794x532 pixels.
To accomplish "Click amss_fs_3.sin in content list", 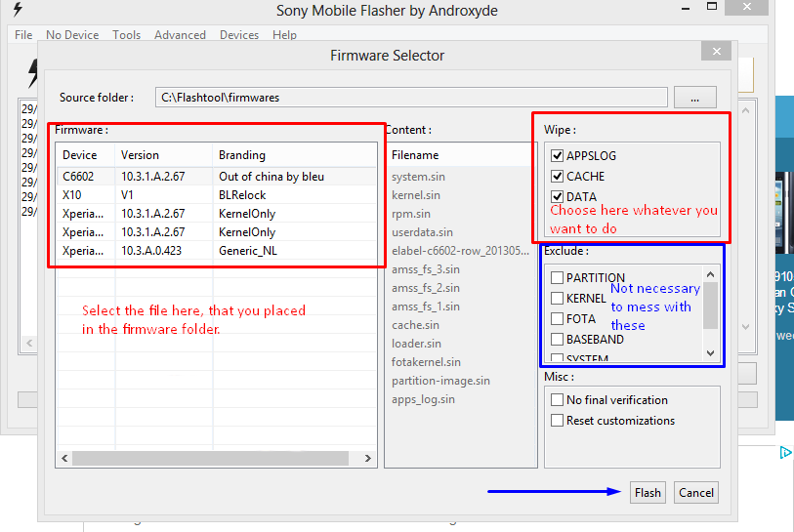I will pyautogui.click(x=426, y=269).
